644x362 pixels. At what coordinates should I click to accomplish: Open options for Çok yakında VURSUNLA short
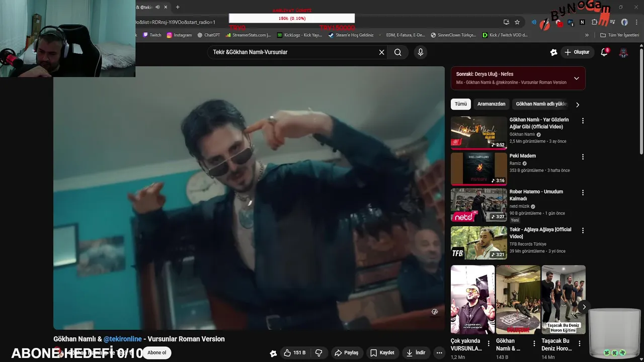click(x=489, y=344)
